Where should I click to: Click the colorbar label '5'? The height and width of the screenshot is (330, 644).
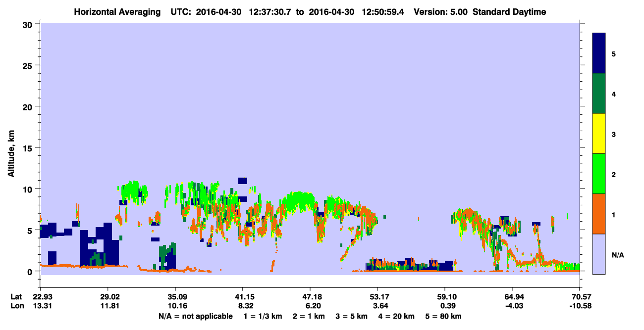pos(613,53)
